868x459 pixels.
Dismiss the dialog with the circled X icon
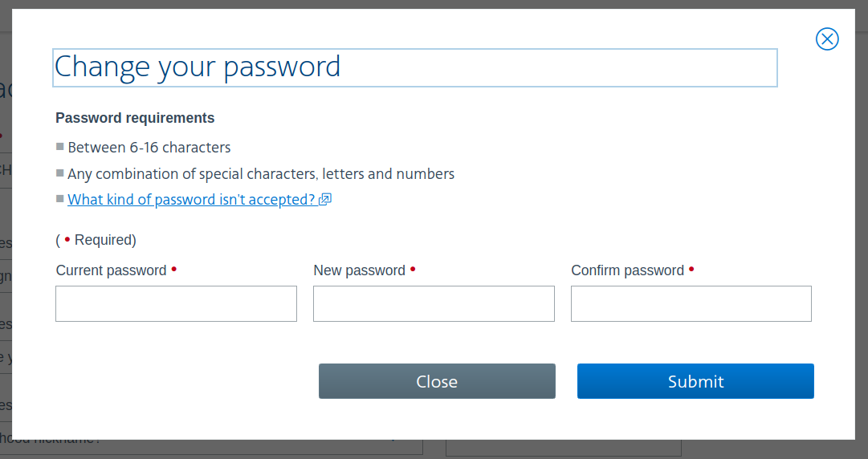click(827, 39)
